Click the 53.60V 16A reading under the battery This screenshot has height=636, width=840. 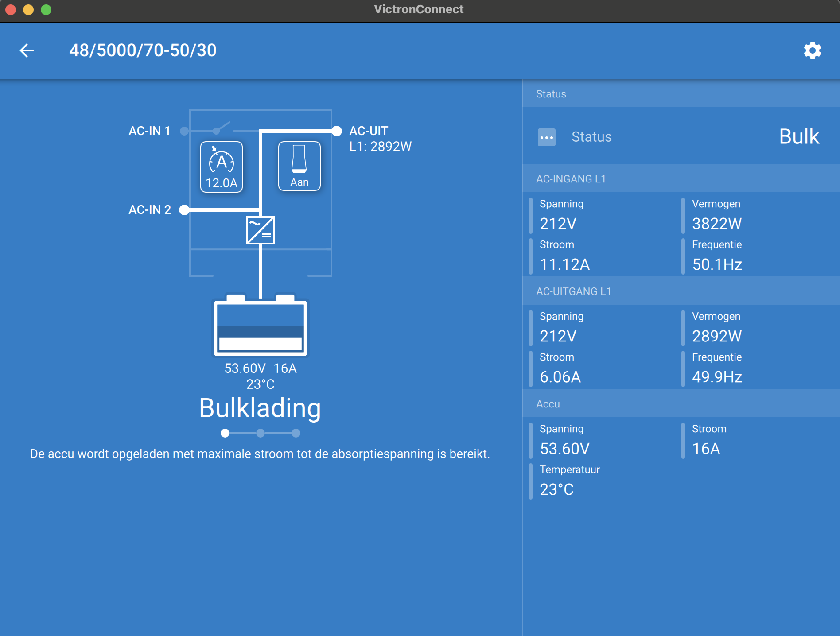pyautogui.click(x=261, y=368)
